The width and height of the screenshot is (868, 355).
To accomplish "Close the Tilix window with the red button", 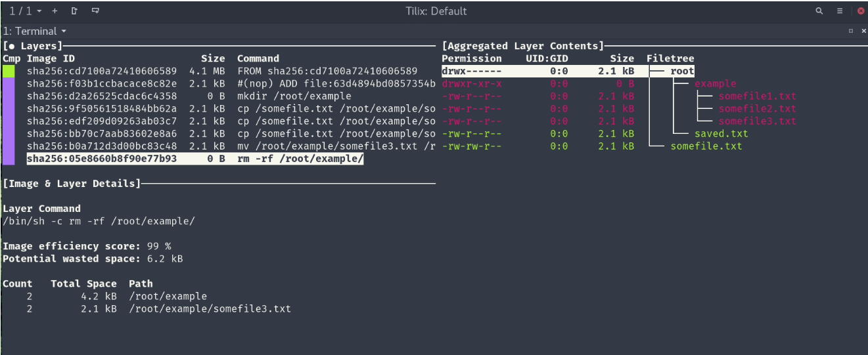I will 860,10.
